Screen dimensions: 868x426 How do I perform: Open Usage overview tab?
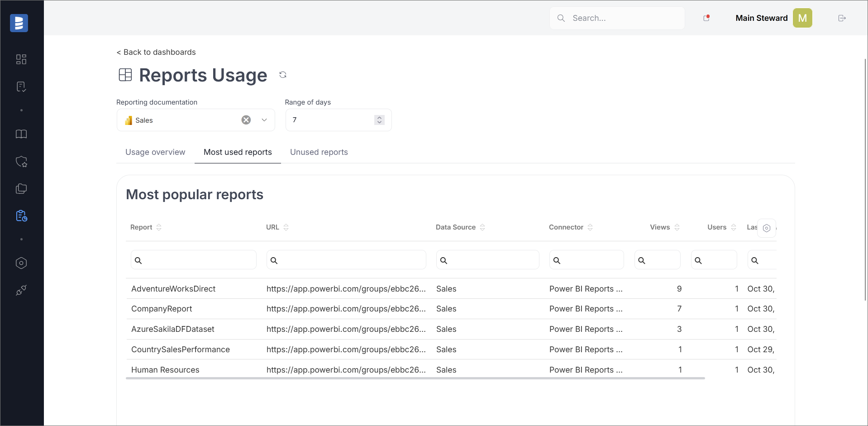pyautogui.click(x=155, y=152)
